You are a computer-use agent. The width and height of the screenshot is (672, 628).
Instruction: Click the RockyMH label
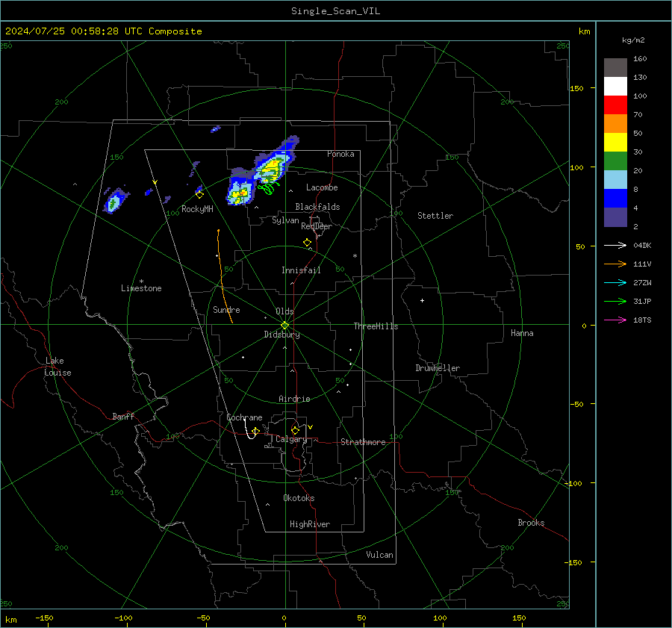[197, 209]
